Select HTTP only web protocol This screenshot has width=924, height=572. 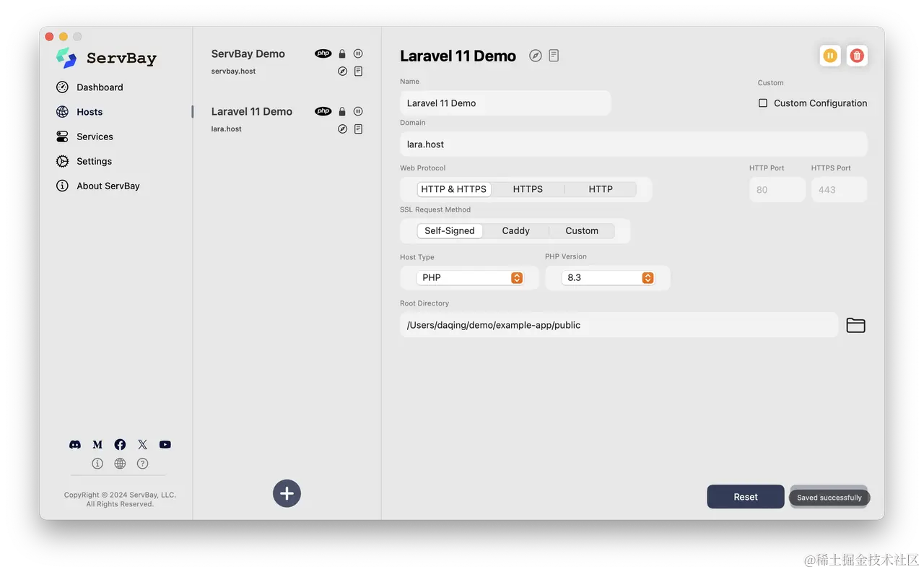coord(601,189)
